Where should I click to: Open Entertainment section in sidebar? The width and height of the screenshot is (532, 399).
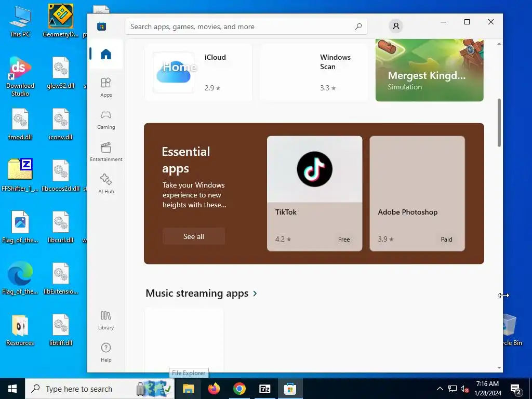pos(106,152)
